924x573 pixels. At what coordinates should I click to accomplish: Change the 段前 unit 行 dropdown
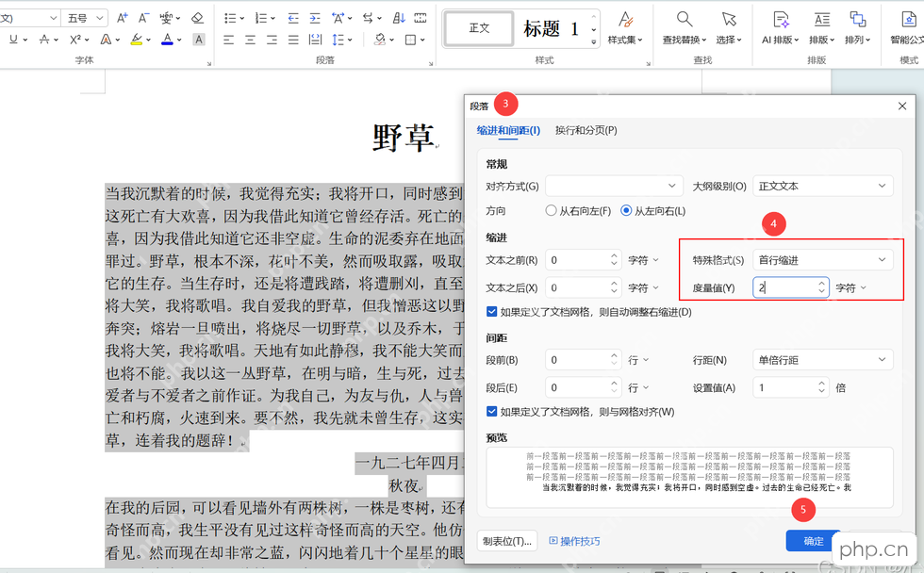pos(638,360)
